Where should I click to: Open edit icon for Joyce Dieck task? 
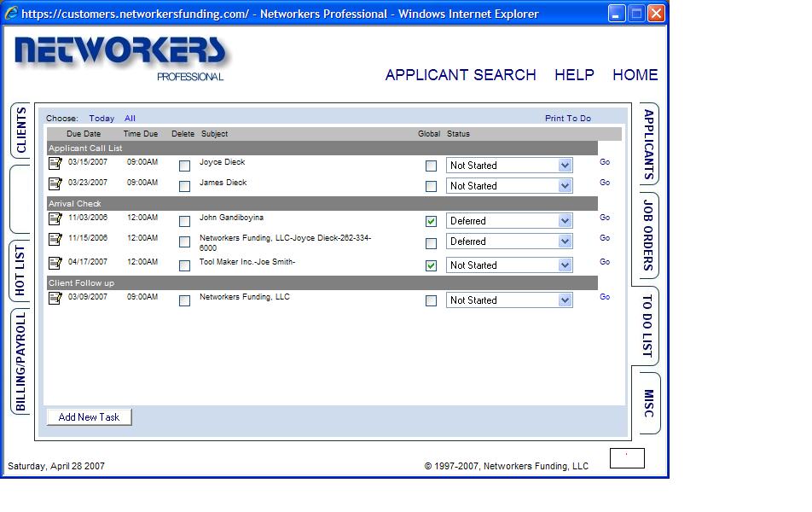tap(55, 163)
